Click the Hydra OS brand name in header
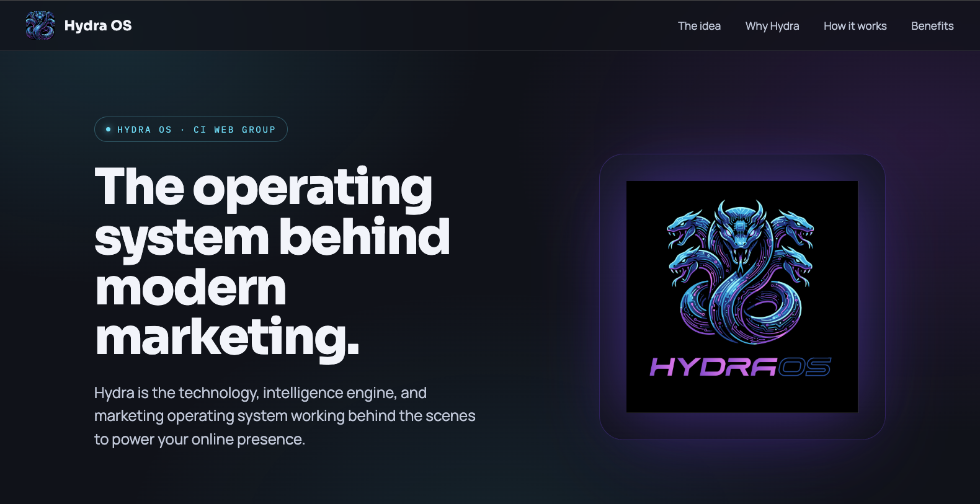The image size is (980, 504). click(x=98, y=25)
